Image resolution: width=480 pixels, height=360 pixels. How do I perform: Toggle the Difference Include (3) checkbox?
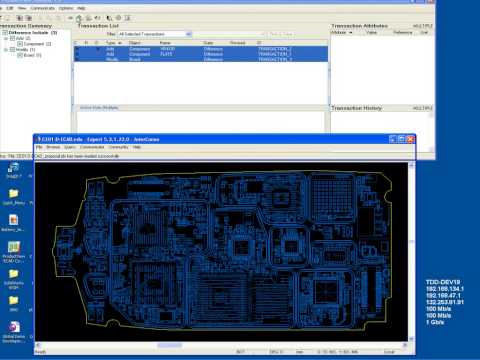[x=5, y=33]
